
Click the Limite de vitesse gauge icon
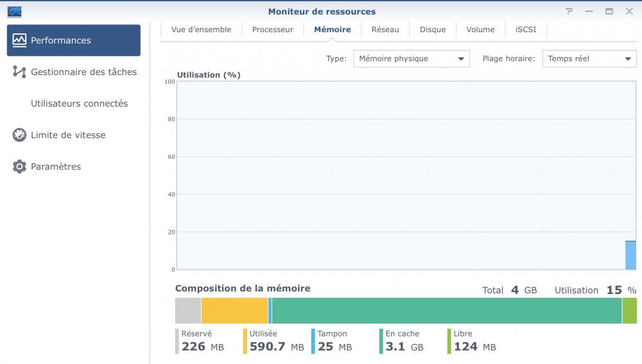(19, 135)
